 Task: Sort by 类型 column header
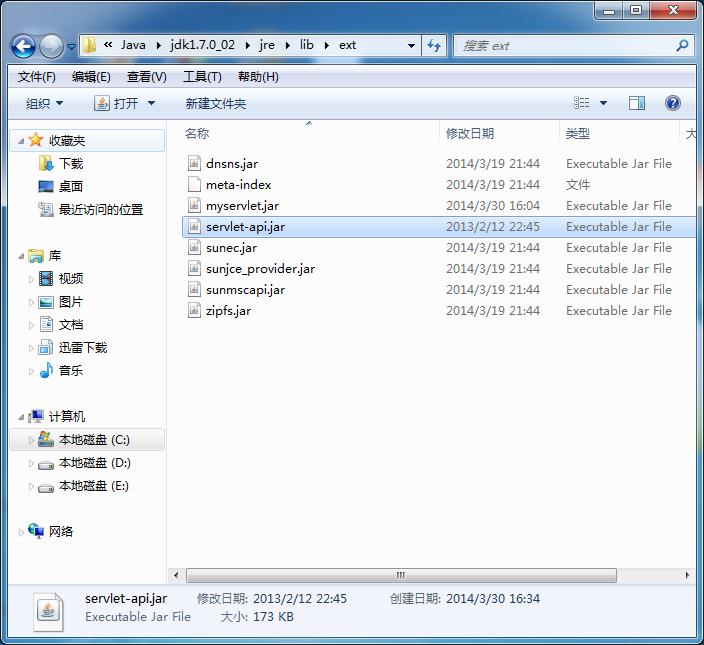click(x=577, y=134)
